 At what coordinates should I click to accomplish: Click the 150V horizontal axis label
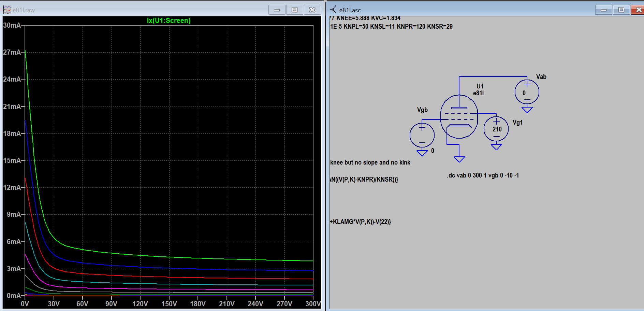point(169,304)
